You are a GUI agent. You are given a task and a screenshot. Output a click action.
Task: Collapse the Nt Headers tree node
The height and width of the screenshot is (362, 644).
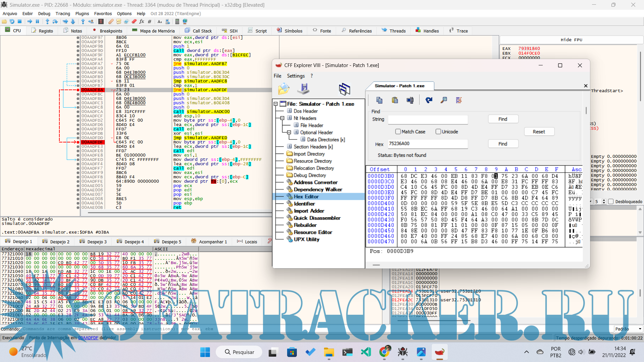[282, 118]
